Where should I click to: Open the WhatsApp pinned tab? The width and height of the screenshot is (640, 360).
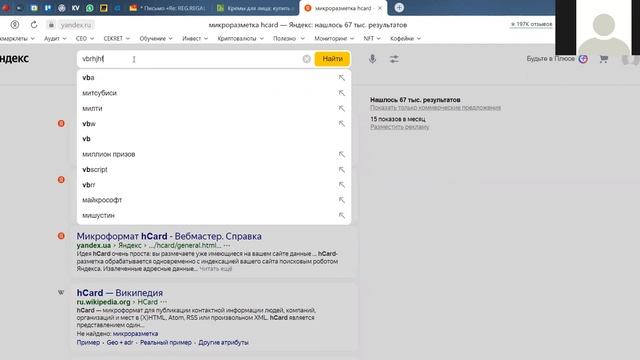coord(89,8)
